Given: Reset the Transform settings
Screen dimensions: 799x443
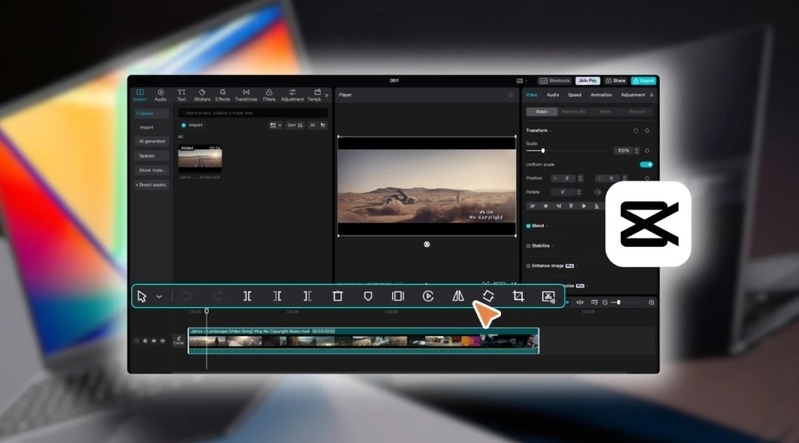Looking at the screenshot, I should pyautogui.click(x=636, y=131).
